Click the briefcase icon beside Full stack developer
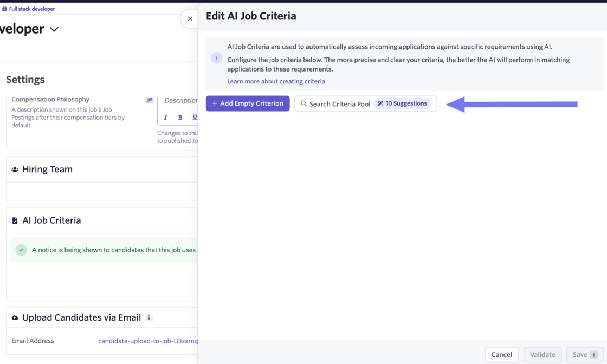Image resolution: width=607 pixels, height=364 pixels. pos(4,9)
